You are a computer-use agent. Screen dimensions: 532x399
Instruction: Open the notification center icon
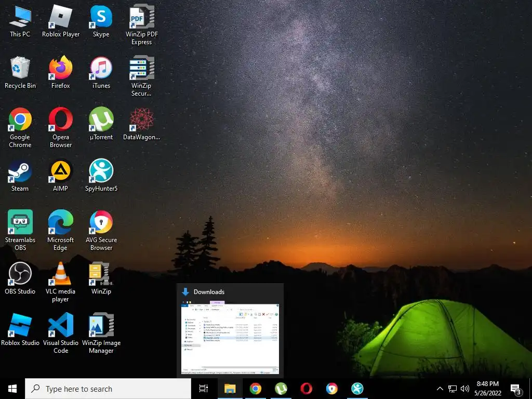click(516, 390)
